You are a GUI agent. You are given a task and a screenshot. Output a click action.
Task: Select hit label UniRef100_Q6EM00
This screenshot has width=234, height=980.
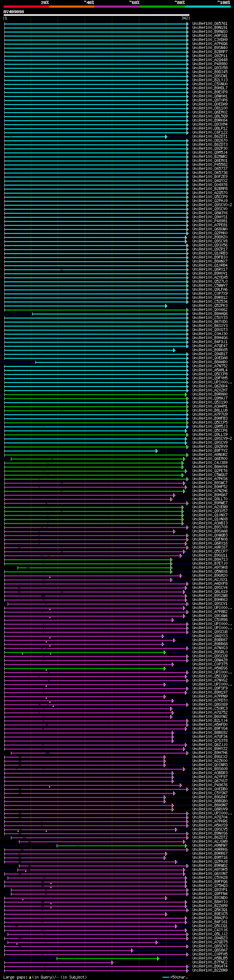(210, 459)
